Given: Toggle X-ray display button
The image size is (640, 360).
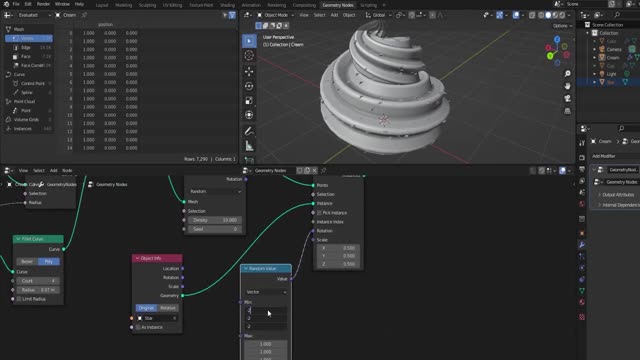Looking at the screenshot, I should (x=532, y=15).
